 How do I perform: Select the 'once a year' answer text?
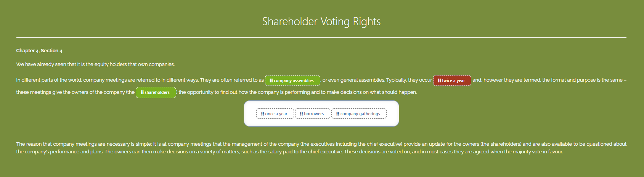pos(276,114)
